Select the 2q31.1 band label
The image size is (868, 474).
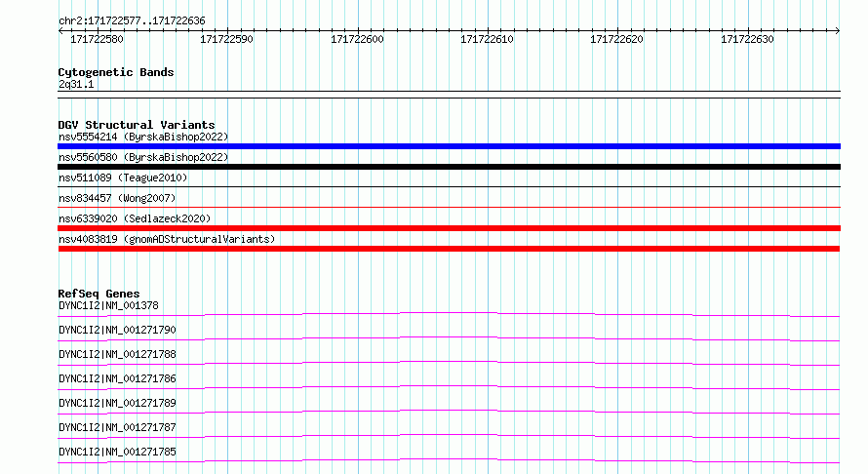[x=76, y=84]
